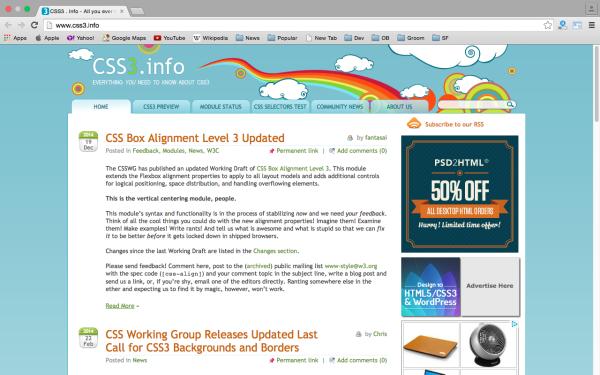Click the extension icon next to the star
The height and width of the screenshot is (375, 600).
tap(562, 25)
